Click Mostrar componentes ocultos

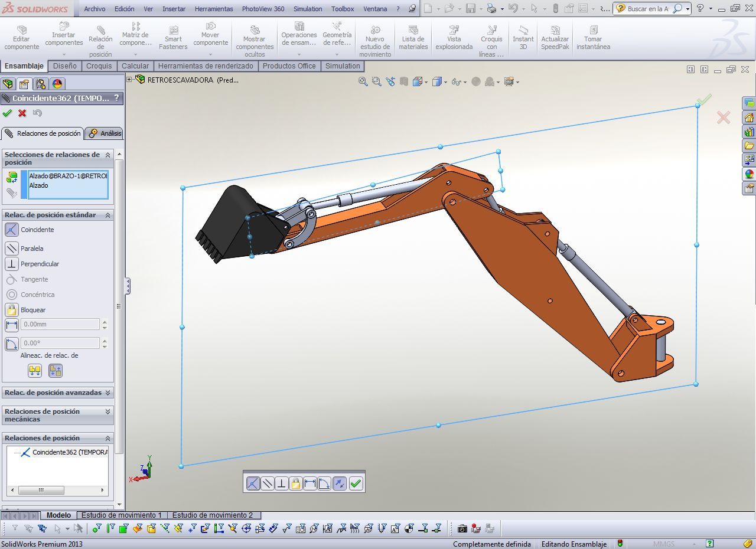click(x=255, y=41)
